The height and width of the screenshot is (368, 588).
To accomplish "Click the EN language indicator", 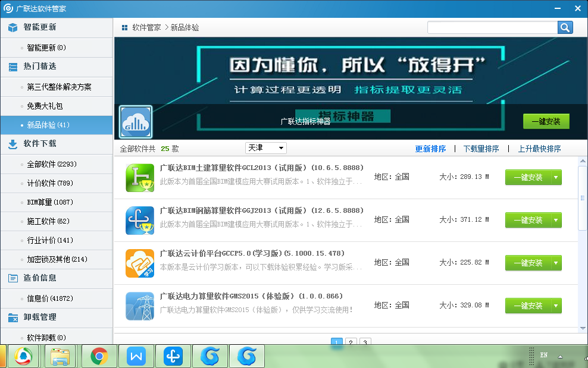I will 544,355.
